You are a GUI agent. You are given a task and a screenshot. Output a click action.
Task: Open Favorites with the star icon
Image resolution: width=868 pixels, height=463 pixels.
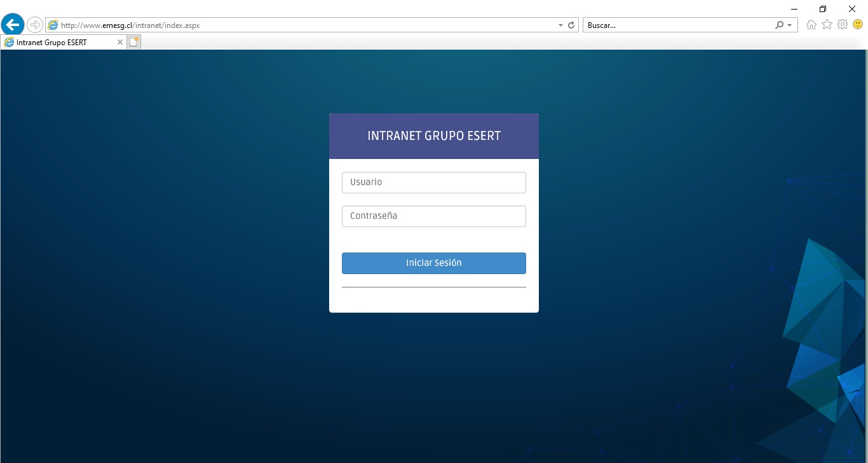tap(827, 25)
